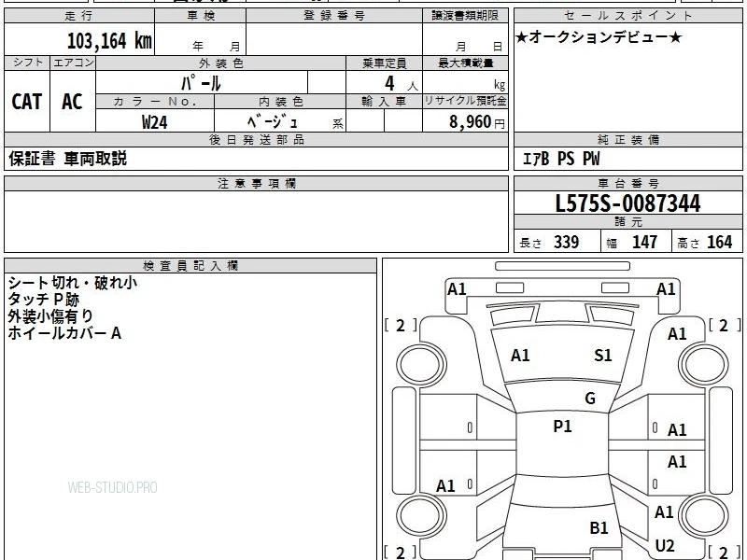This screenshot has width=747, height=560.
Task: Click the 車台番号 header
Action: coord(628,184)
